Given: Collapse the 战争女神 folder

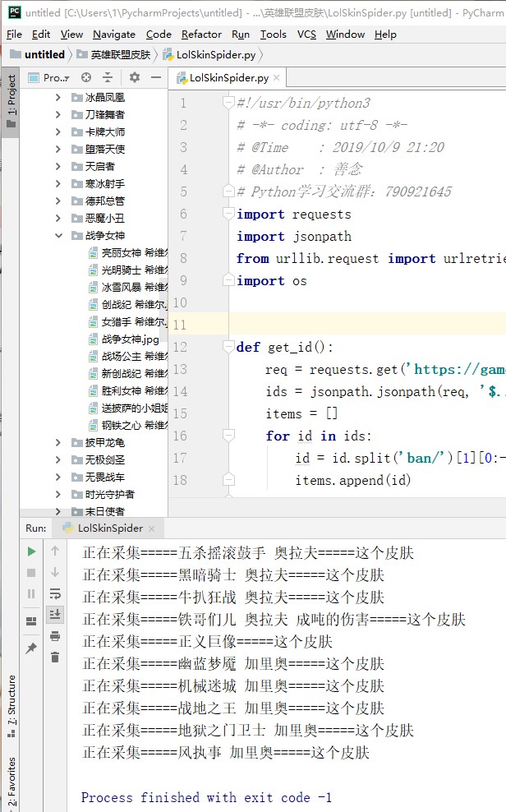Looking at the screenshot, I should [x=58, y=236].
